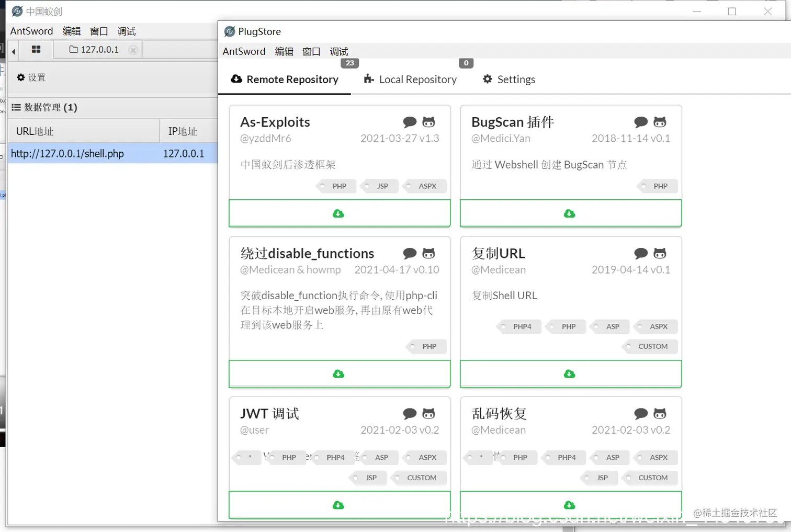Screen dimensions: 791x532
Task: Open the GitHub icon on As-Exploits card
Action: 428,122
